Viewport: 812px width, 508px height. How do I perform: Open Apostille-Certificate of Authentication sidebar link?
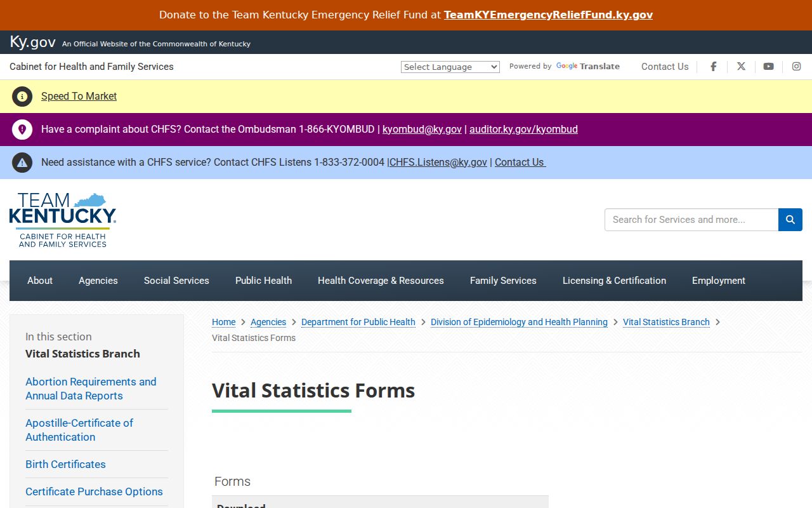click(x=79, y=430)
